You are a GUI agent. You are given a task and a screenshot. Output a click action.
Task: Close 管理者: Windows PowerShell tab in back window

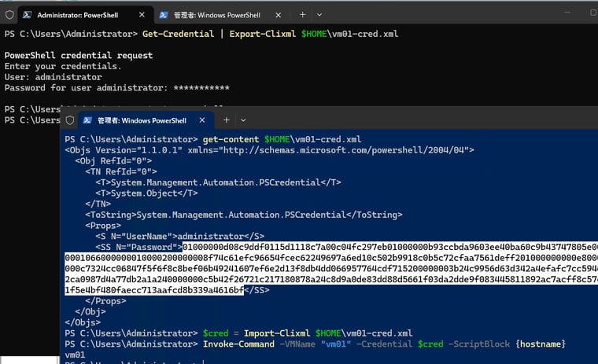point(279,15)
